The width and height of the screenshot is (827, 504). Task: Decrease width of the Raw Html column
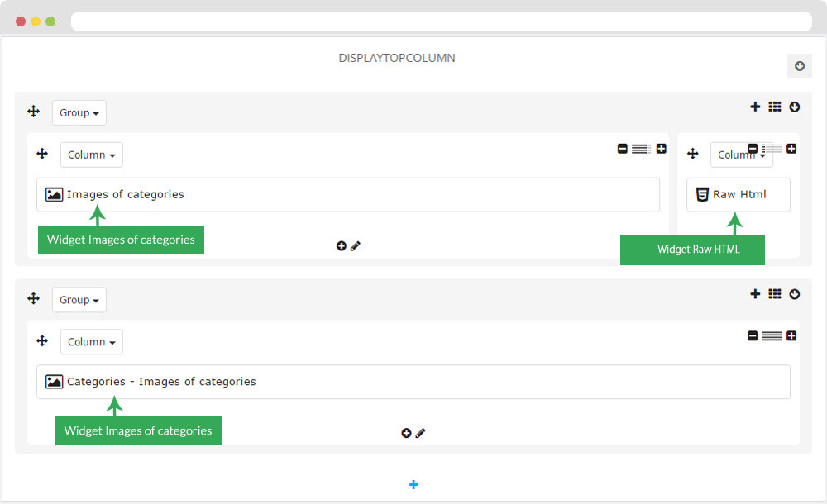[753, 149]
